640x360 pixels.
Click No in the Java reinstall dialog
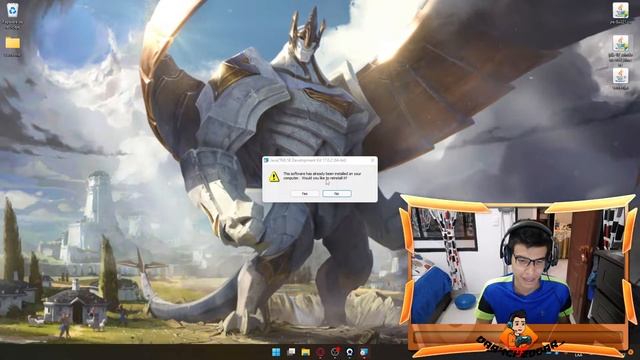(x=337, y=193)
